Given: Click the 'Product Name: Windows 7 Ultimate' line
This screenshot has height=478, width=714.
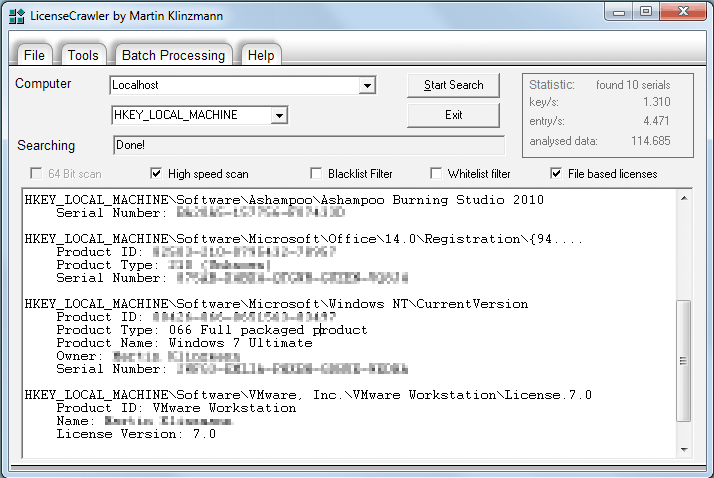Looking at the screenshot, I should pos(184,343).
